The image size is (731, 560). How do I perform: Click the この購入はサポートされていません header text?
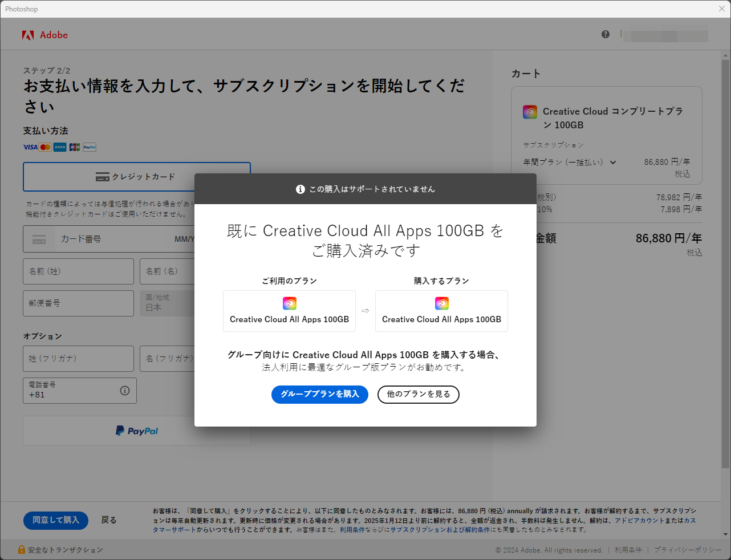[372, 189]
